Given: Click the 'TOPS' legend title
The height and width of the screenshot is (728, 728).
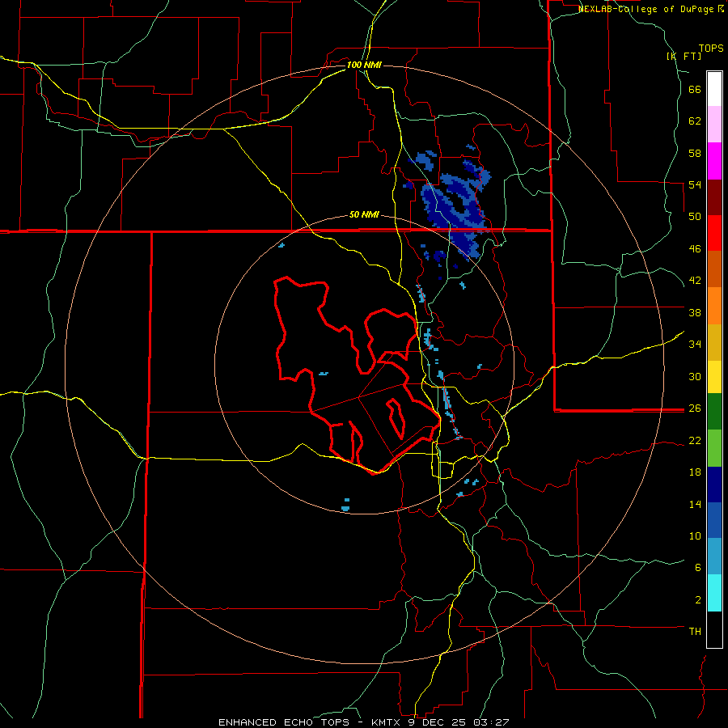Looking at the screenshot, I should point(711,49).
